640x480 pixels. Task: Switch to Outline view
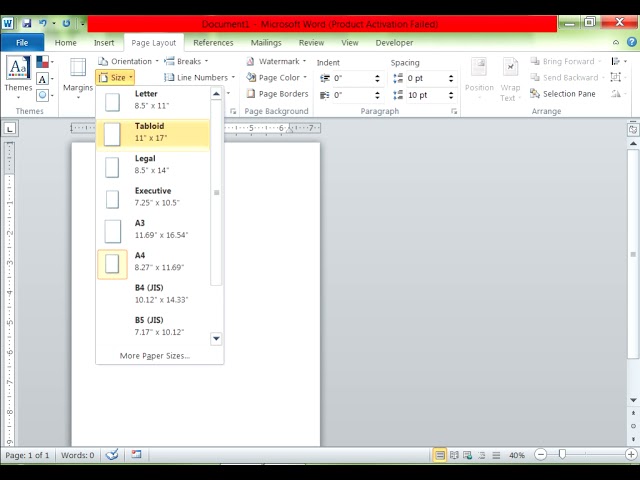[482, 455]
